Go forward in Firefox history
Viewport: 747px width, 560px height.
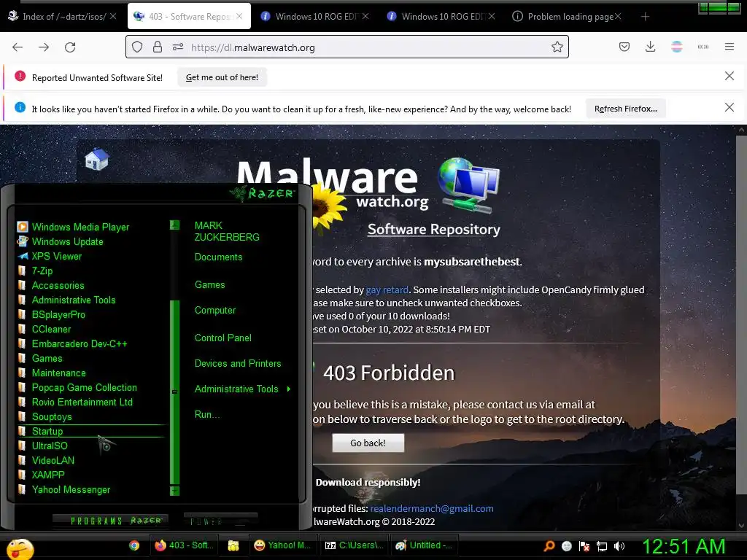coord(44,47)
